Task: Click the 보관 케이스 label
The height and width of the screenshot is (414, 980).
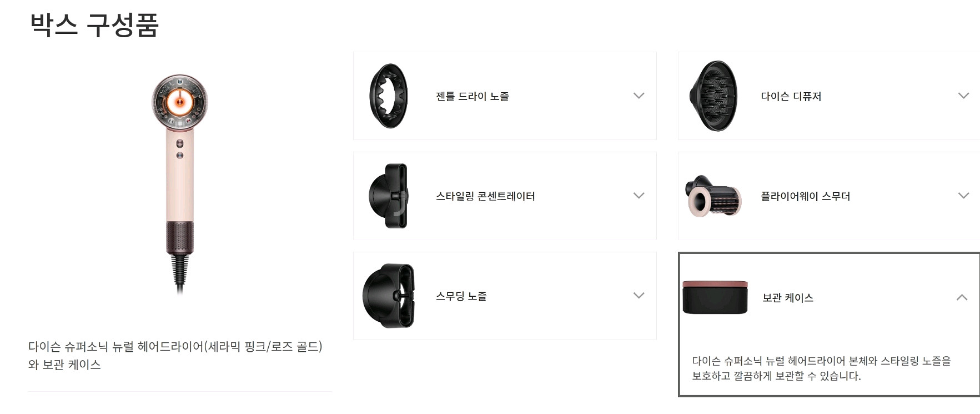Action: [x=787, y=298]
